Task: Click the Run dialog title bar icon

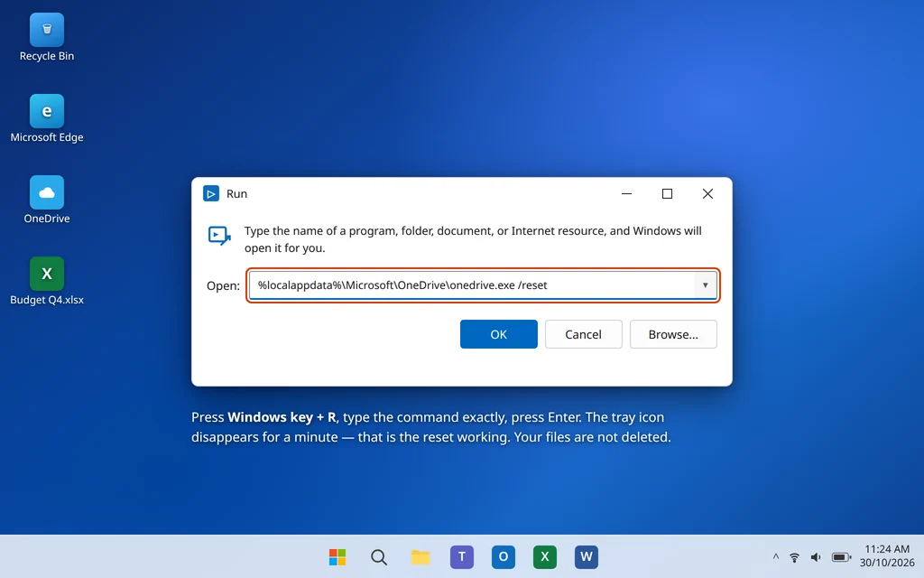Action: (x=211, y=193)
